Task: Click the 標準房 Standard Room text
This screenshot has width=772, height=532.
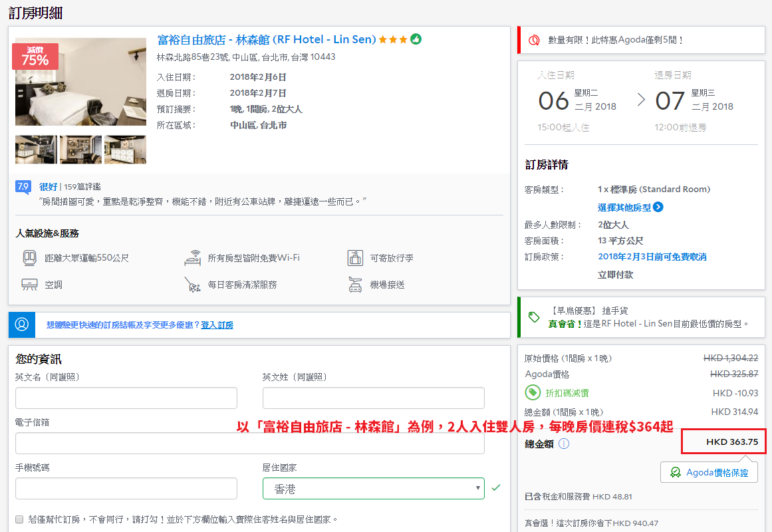Action: [654, 189]
